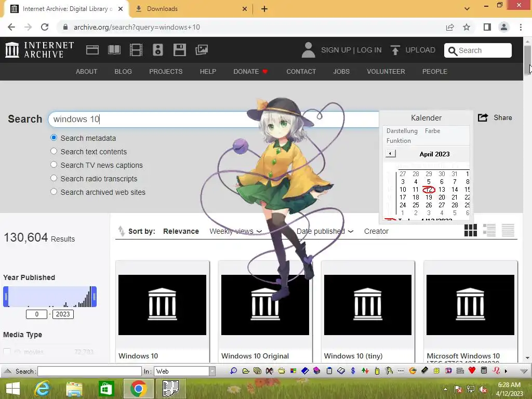Open the DONATE menu item
Image resolution: width=532 pixels, height=399 pixels.
(x=250, y=72)
